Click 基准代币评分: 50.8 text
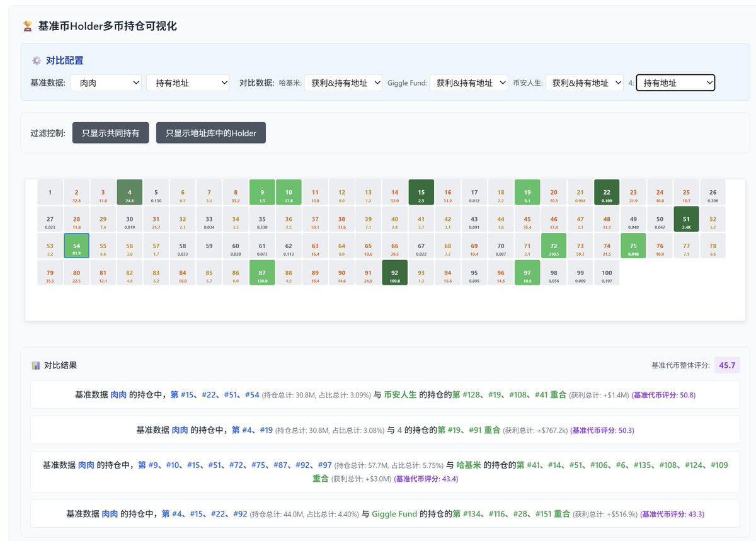This screenshot has width=756, height=541. pyautogui.click(x=663, y=395)
